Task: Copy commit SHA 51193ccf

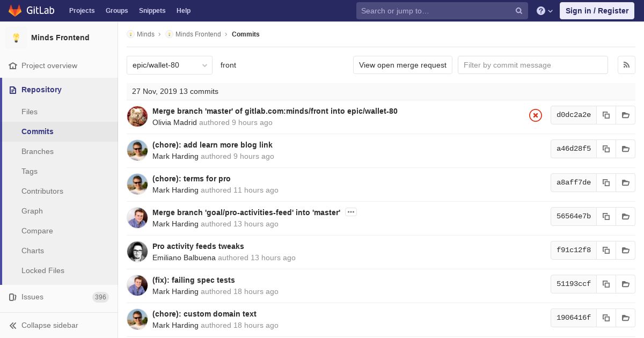Action: [x=606, y=284]
